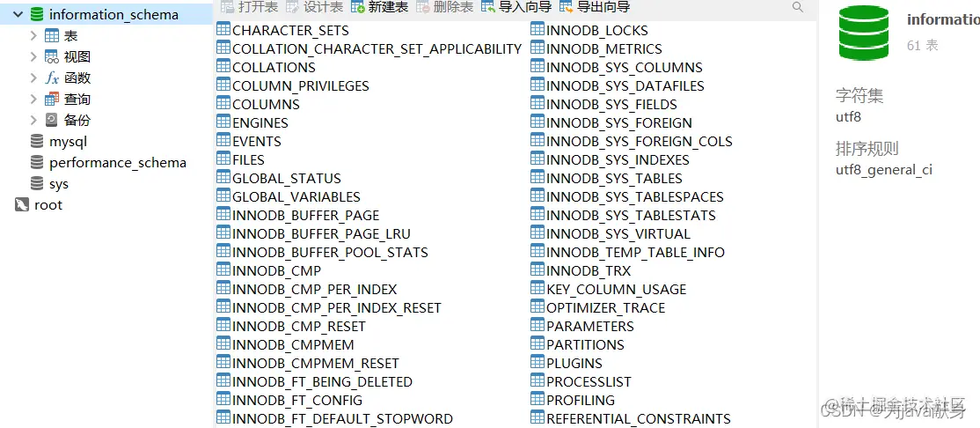Select INNODB_BUFFER_POOL_STATS table name
The height and width of the screenshot is (428, 980).
pyautogui.click(x=330, y=253)
